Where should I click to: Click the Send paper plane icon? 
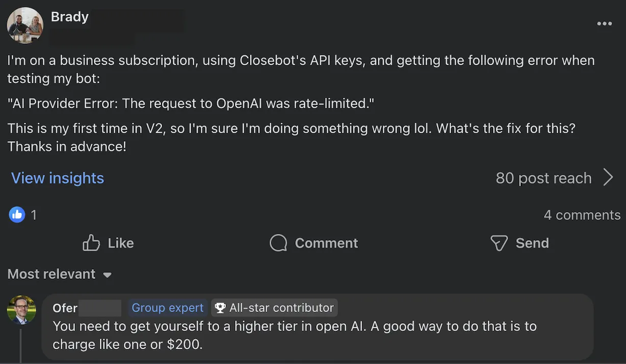[x=499, y=243]
